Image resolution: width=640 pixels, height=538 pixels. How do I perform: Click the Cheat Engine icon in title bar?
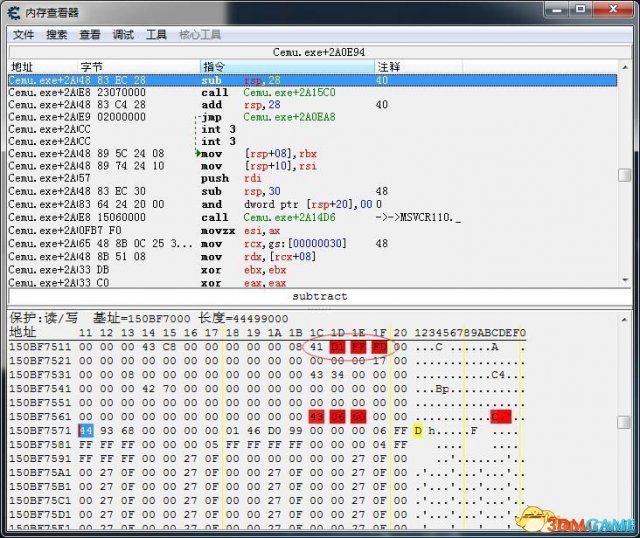coord(13,13)
